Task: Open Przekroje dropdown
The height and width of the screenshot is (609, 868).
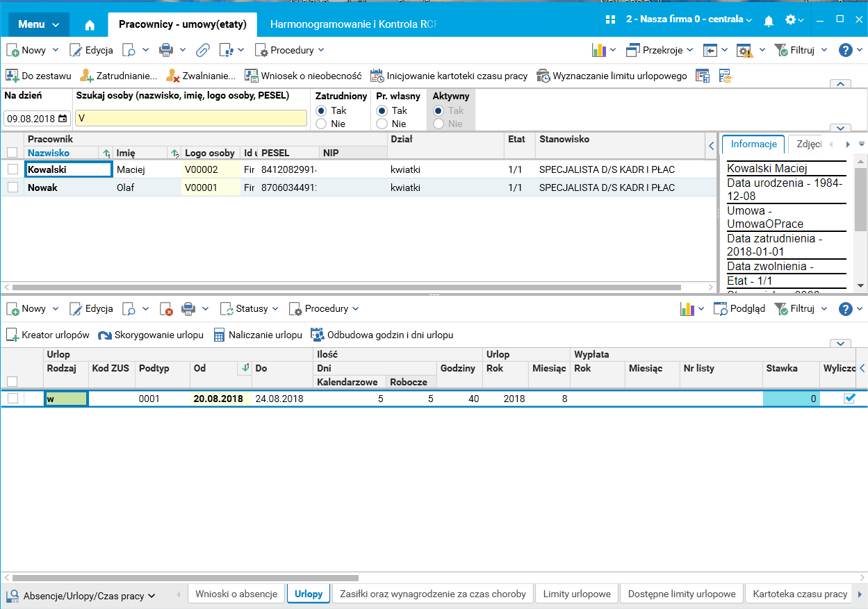Action: (660, 50)
